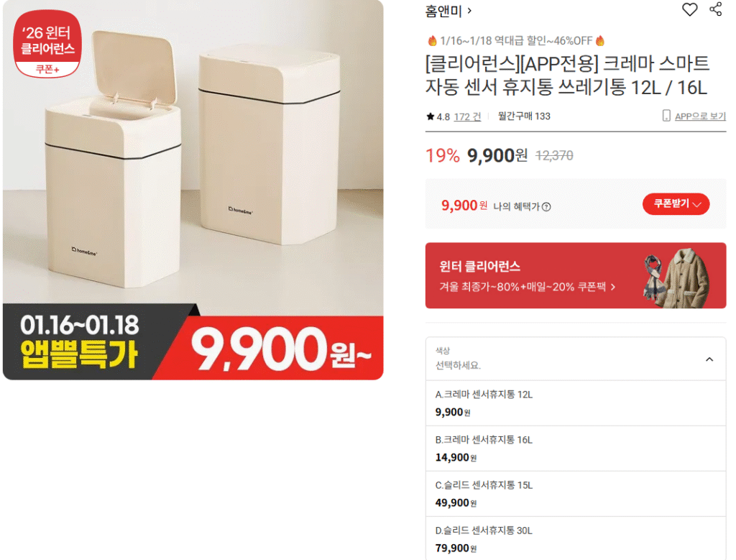Click the chevron next to 홈앤미
This screenshot has height=560, width=736.
(469, 10)
